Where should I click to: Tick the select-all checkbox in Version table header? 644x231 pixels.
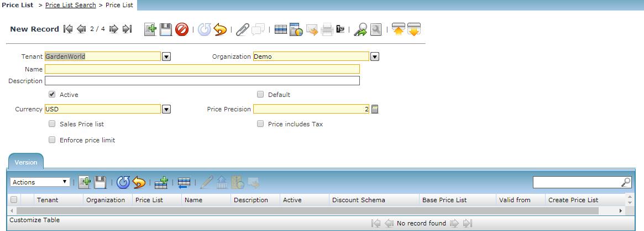point(14,200)
